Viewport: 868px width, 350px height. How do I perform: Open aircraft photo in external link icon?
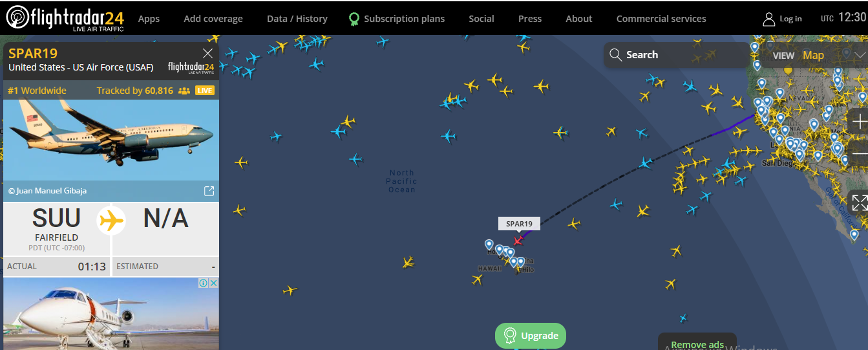[209, 191]
